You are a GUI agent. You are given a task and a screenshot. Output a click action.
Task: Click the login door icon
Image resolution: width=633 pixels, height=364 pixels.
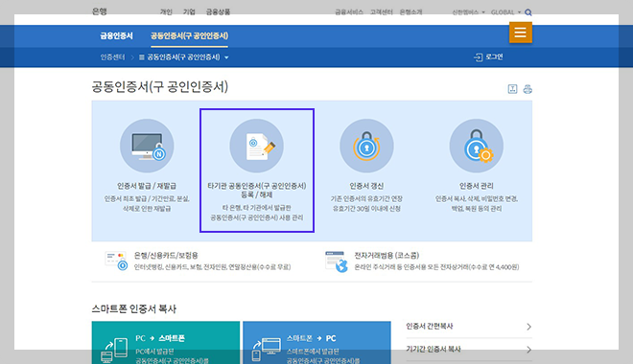pos(478,57)
